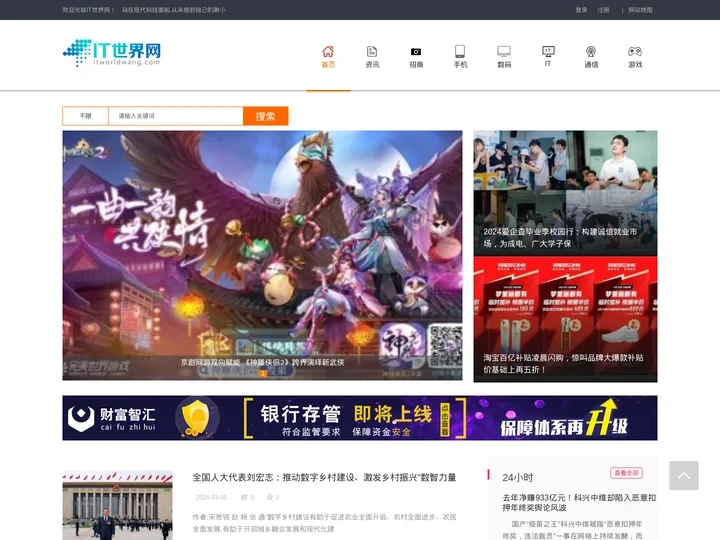Click the IT screen icon
The width and height of the screenshot is (720, 540).
coord(548,51)
